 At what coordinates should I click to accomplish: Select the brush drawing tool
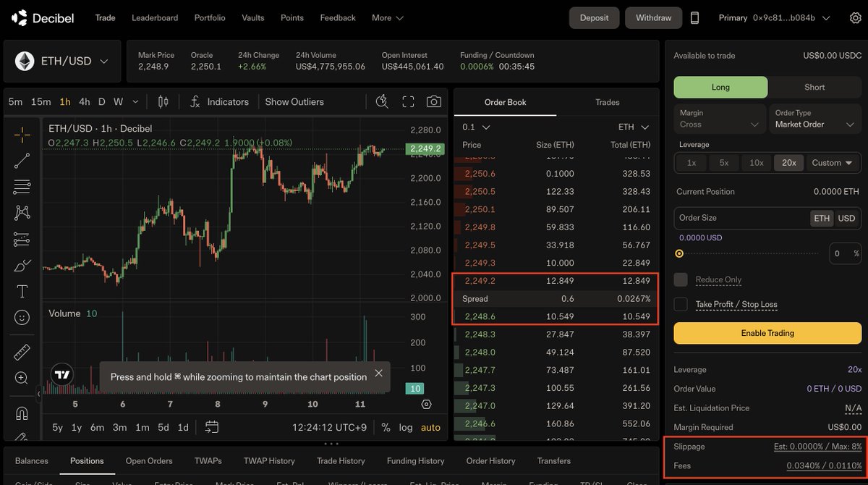22,265
